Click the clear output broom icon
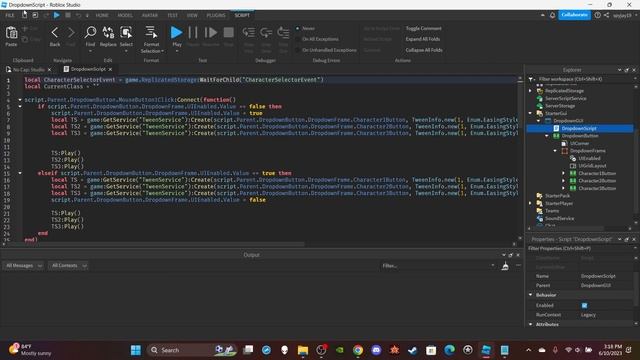640x360 pixels. click(x=505, y=266)
